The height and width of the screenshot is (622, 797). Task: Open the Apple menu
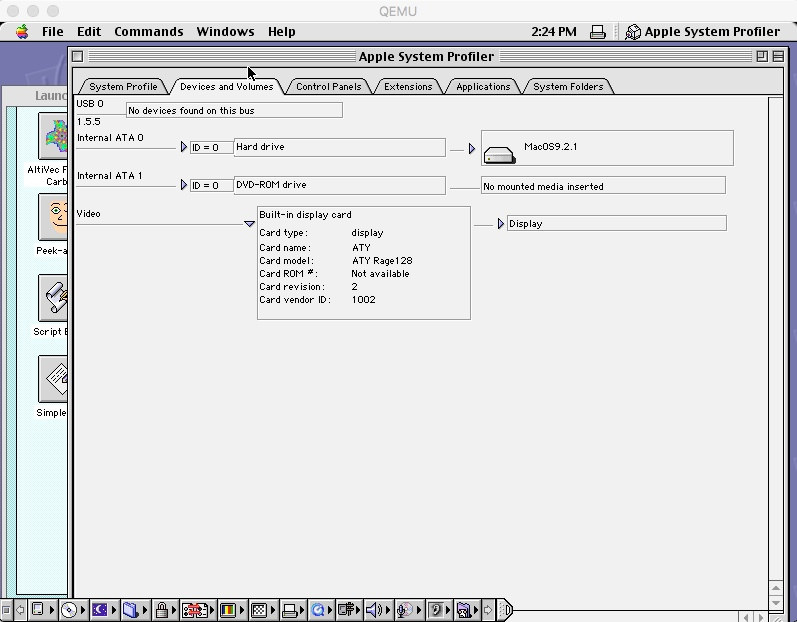coord(22,32)
